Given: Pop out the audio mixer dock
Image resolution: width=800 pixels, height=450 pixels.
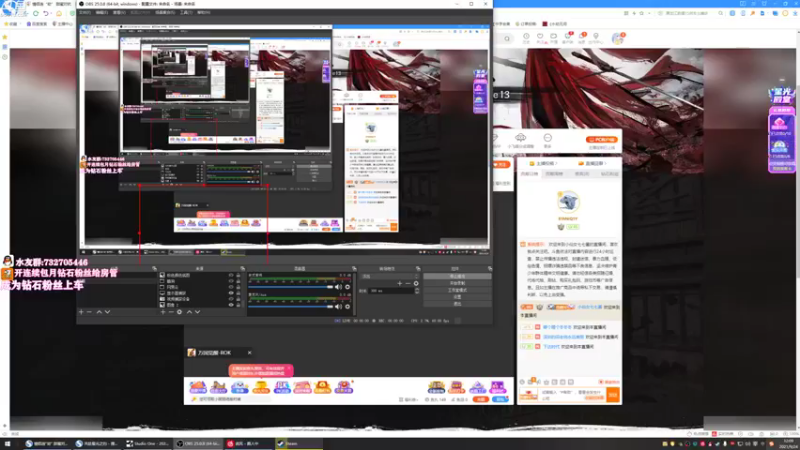Looking at the screenshot, I should pyautogui.click(x=354, y=268).
